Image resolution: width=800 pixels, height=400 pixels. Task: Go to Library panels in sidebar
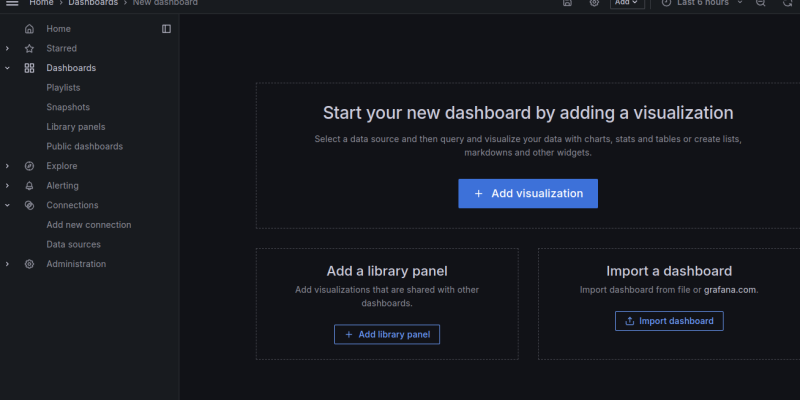(x=75, y=127)
